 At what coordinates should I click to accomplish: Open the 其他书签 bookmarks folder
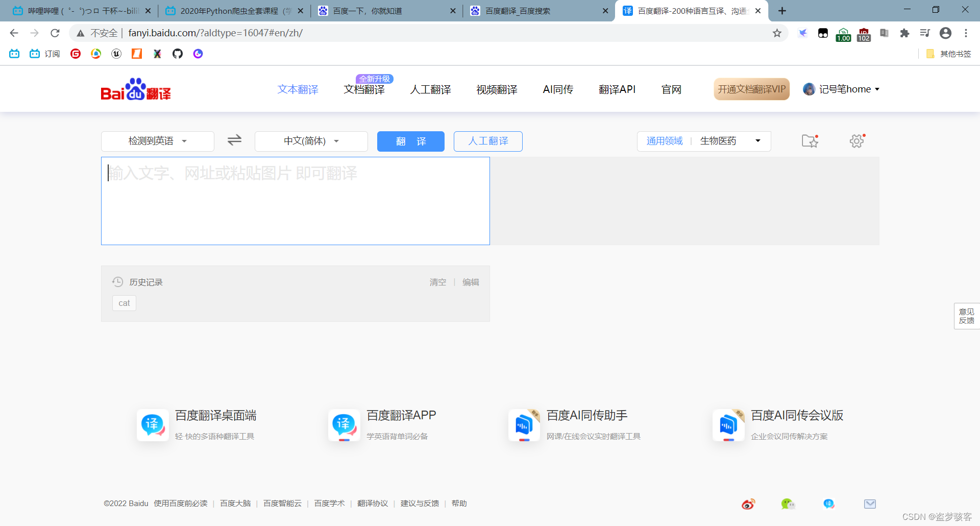click(x=949, y=54)
